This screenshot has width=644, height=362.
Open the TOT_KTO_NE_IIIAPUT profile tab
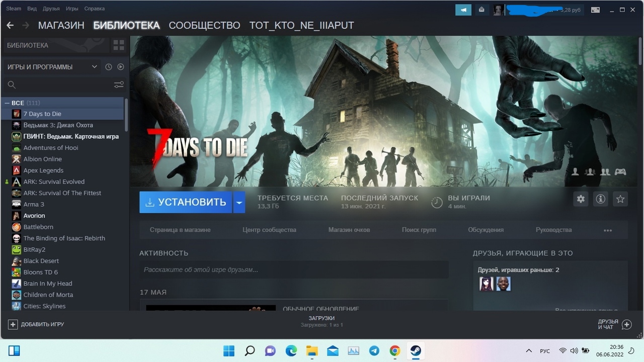[x=302, y=25]
